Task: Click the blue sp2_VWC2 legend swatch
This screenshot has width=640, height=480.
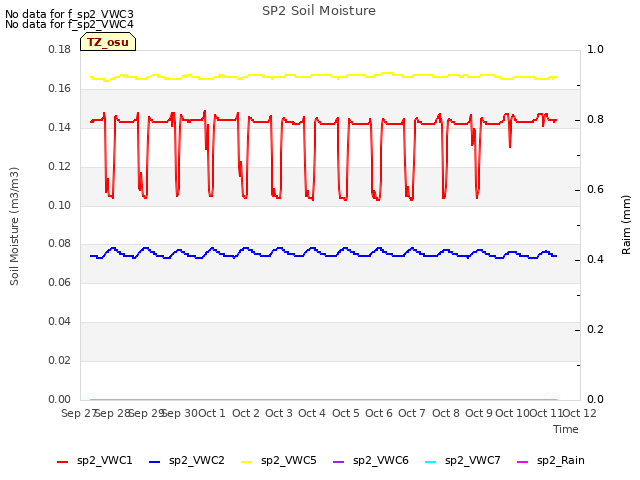Action: (x=154, y=462)
